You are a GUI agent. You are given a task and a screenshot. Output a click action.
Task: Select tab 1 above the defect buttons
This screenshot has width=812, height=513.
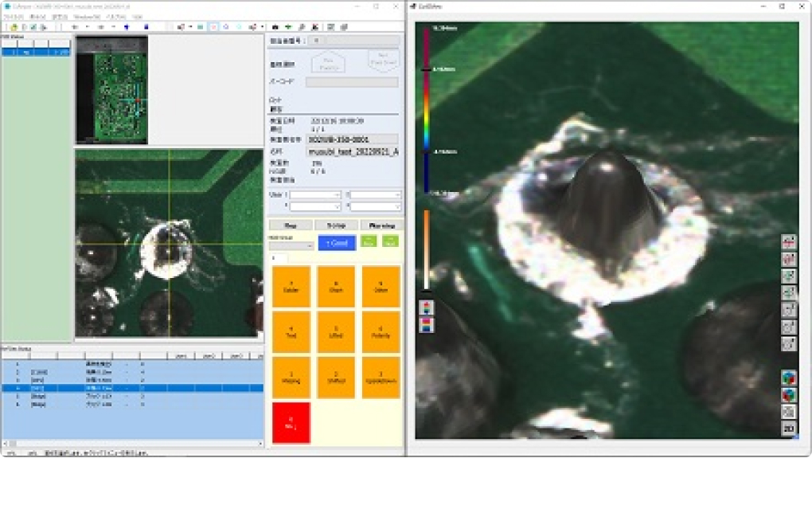(276, 258)
